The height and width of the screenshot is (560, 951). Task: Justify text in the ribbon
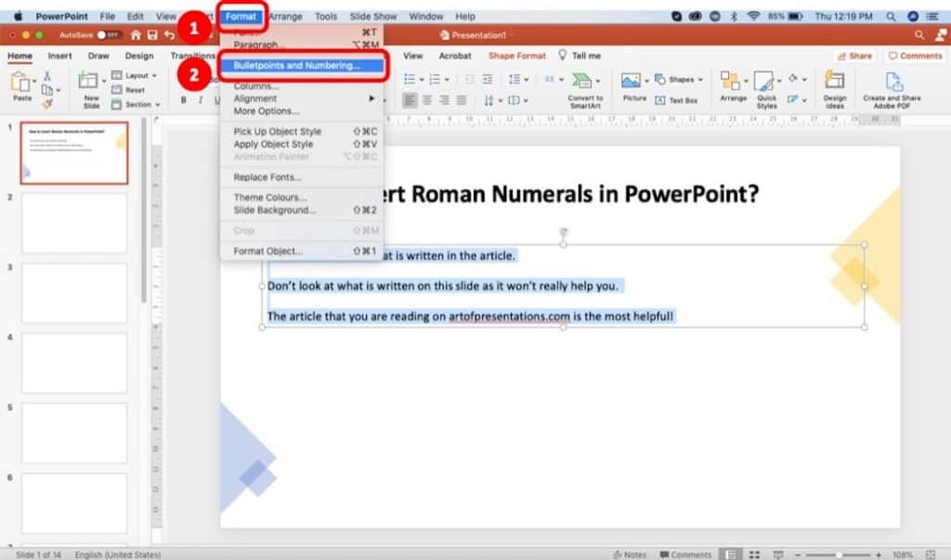tap(462, 100)
